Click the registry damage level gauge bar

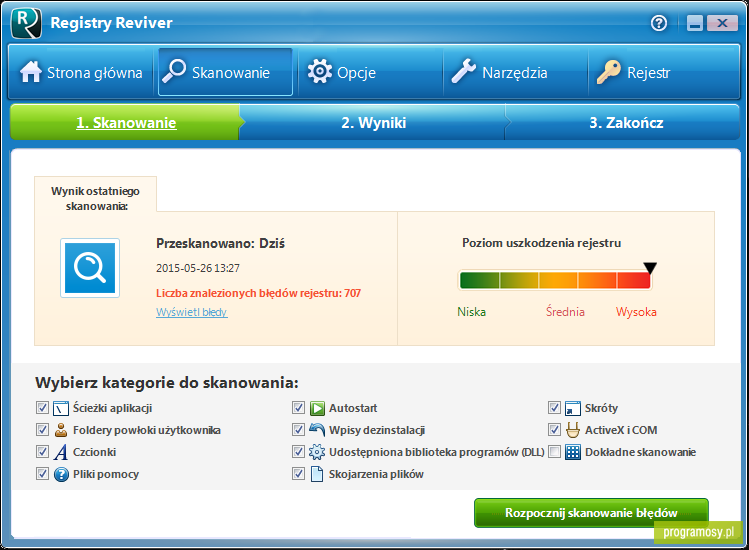point(555,280)
